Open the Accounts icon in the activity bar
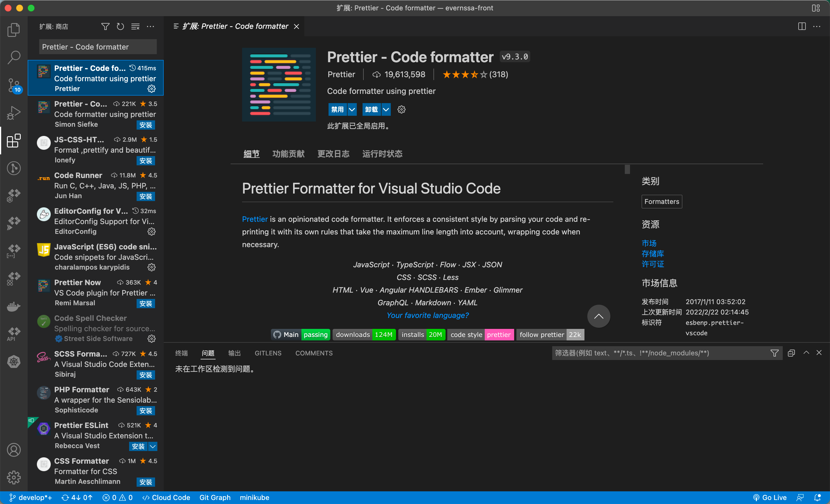 14,450
